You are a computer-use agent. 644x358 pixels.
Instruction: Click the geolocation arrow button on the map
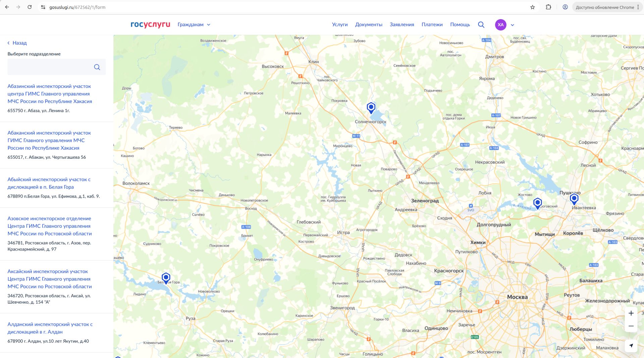pyautogui.click(x=631, y=346)
